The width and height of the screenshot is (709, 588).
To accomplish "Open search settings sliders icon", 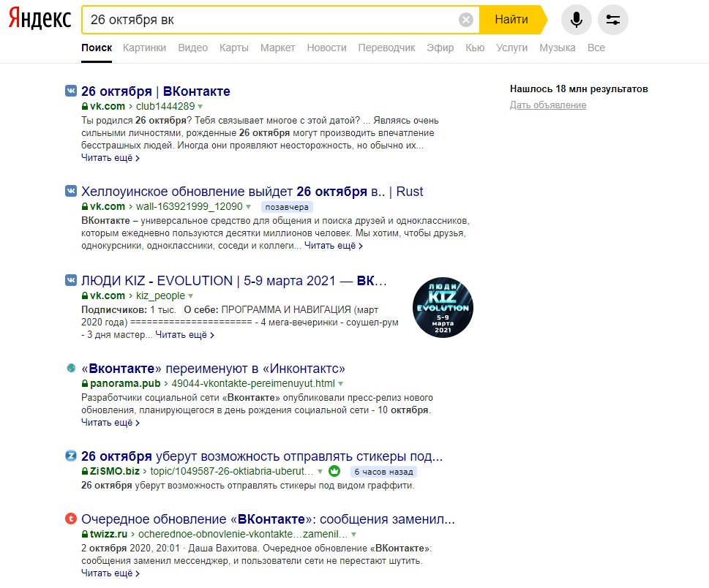I will click(612, 20).
